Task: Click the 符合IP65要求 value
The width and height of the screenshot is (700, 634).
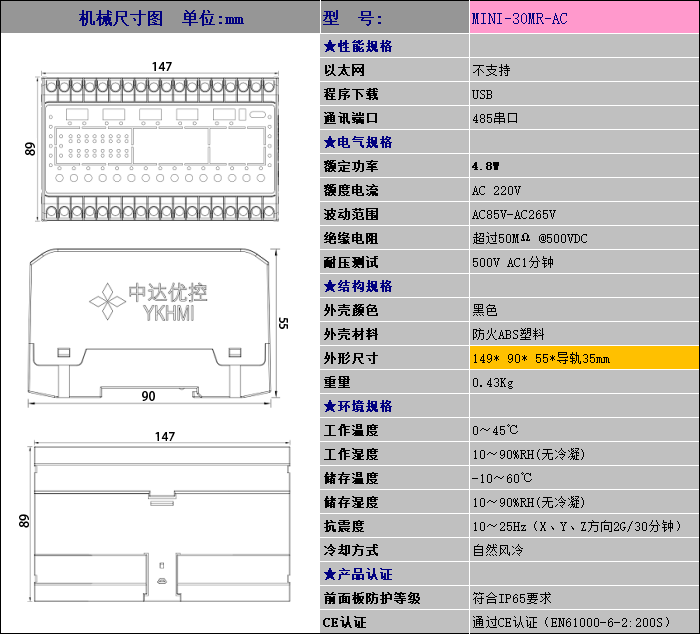Action: pyautogui.click(x=512, y=598)
